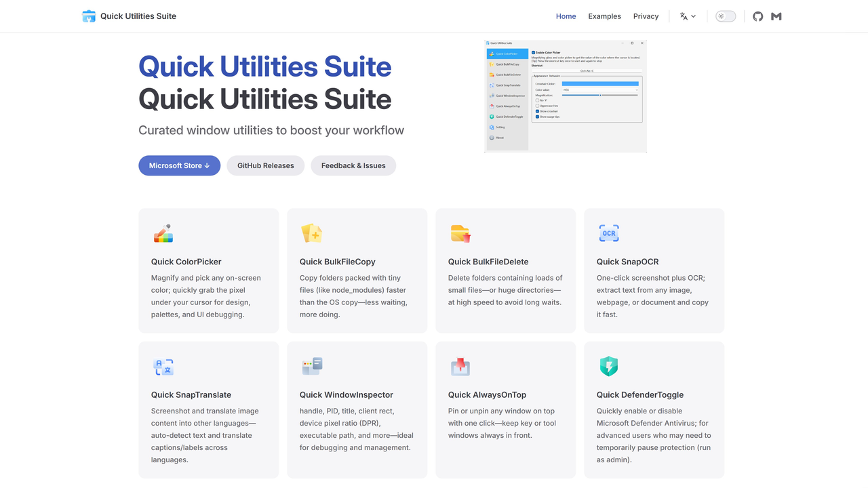Viewport: 868px width, 488px height.
Task: Click the Quick Utilities Suite header title
Action: (138, 16)
